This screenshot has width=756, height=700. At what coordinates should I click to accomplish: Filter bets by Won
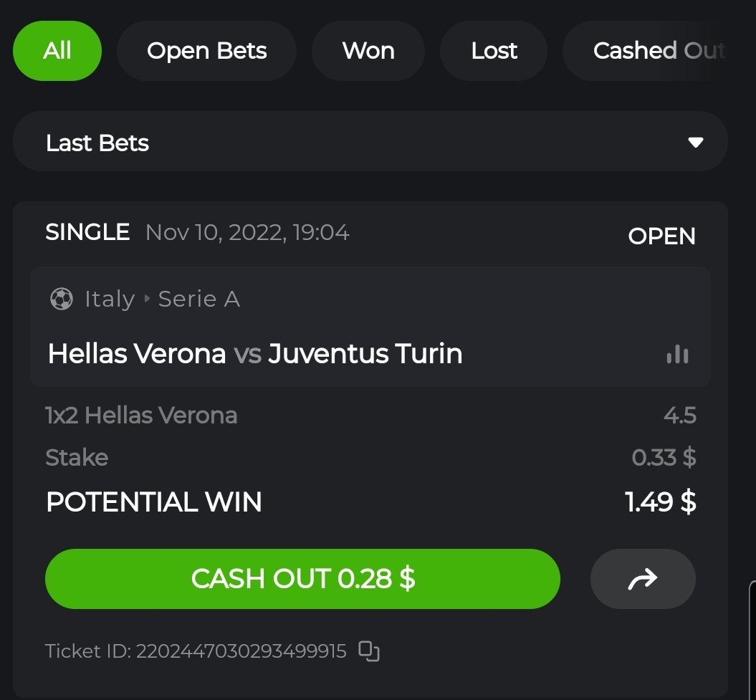tap(368, 51)
